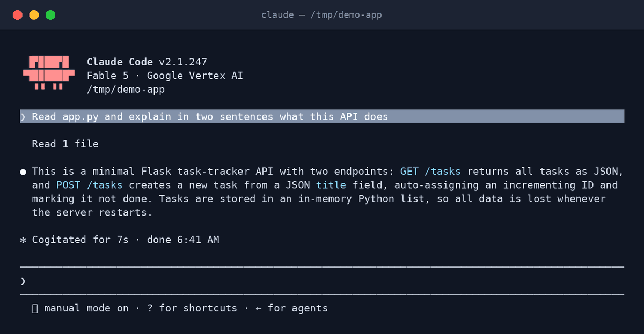Maximize the terminal with green button
The height and width of the screenshot is (334, 644).
pos(50,15)
